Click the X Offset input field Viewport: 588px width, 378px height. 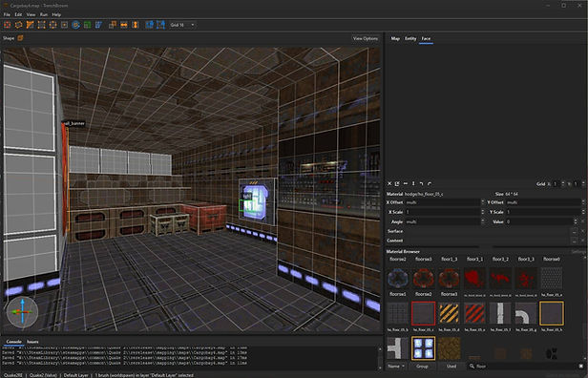coord(443,202)
